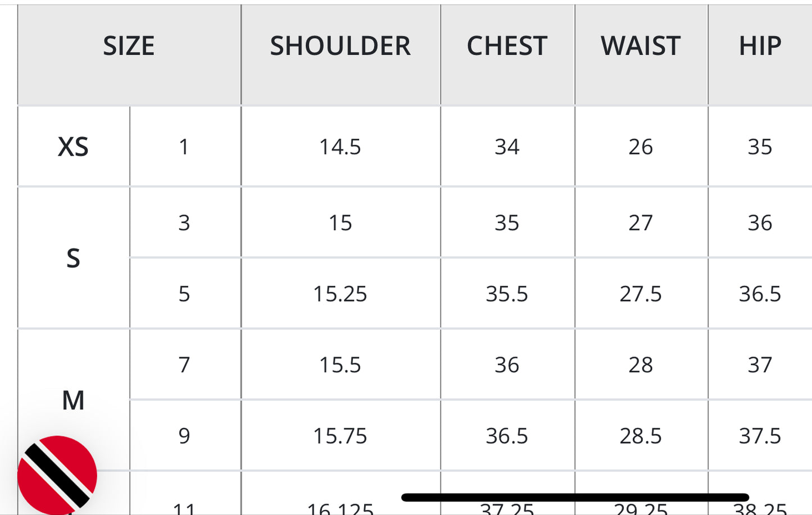
Task: Select the WAIST column header
Action: (x=641, y=46)
